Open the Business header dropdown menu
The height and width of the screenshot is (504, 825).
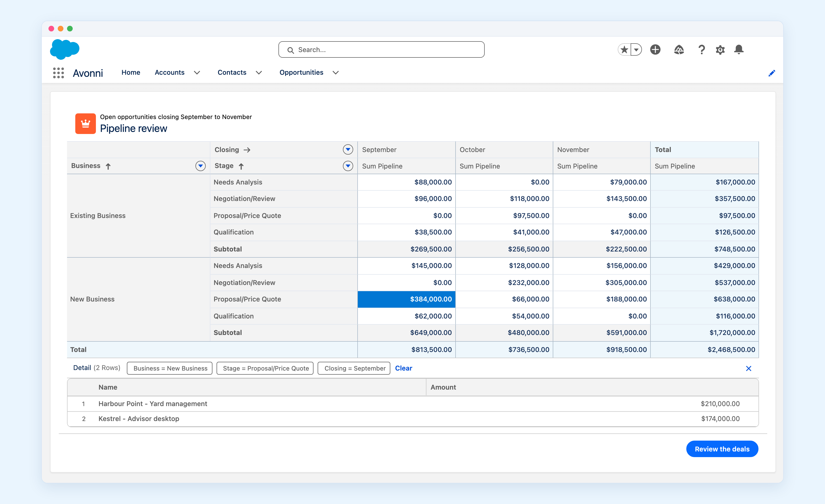click(x=200, y=166)
